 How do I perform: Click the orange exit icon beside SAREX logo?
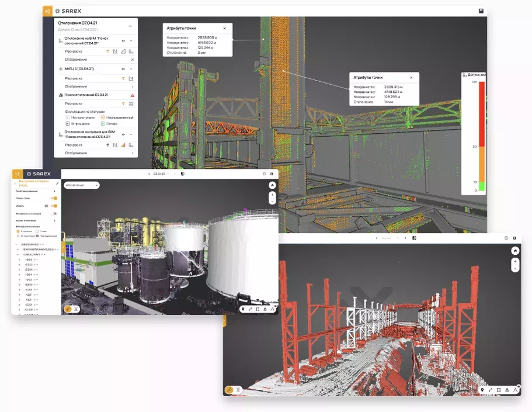coord(47,11)
